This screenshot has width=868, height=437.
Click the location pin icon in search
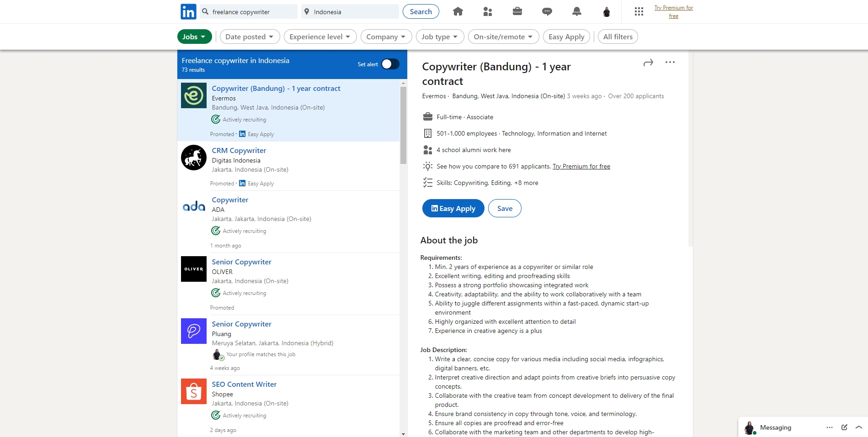[306, 11]
